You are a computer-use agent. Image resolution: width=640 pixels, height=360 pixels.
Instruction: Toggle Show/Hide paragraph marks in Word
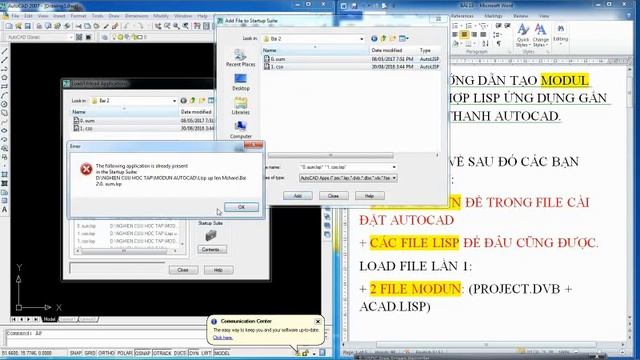point(498,44)
